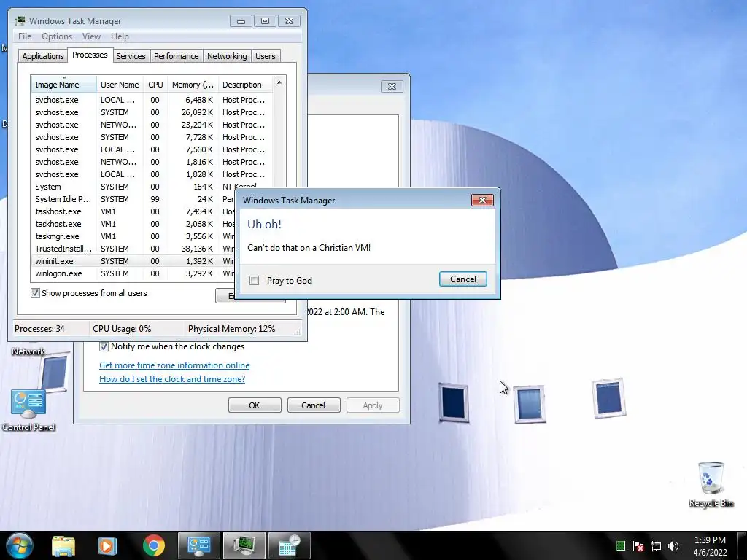Select the System process row
Image resolution: width=747 pixels, height=560 pixels.
pyautogui.click(x=152, y=187)
